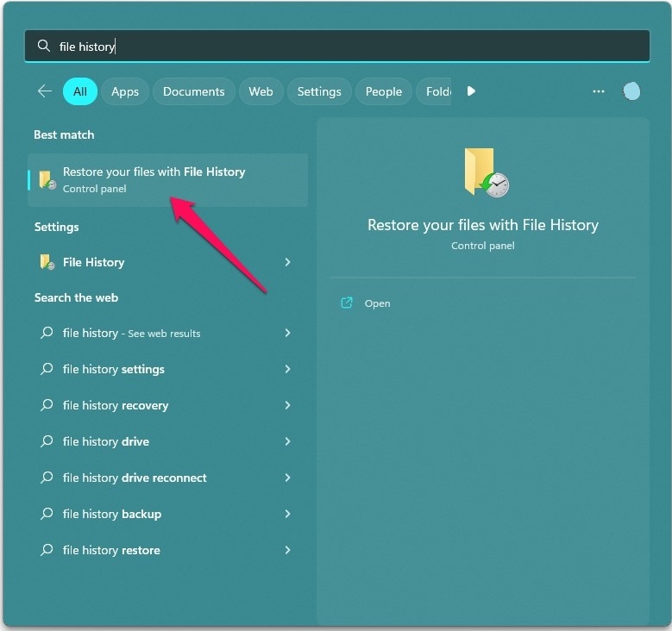The width and height of the screenshot is (672, 631).
Task: Click the 'file history restore' web suggestion
Action: [x=167, y=550]
